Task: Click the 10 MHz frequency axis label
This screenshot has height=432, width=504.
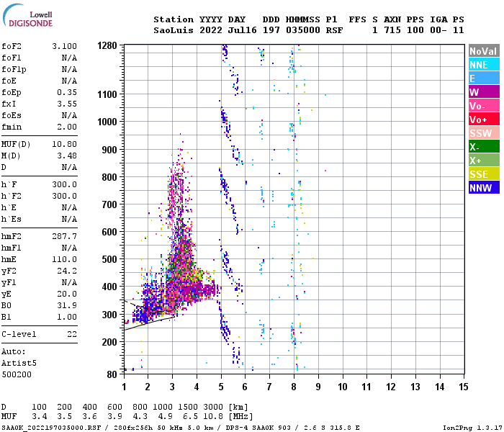Action: tap(343, 387)
